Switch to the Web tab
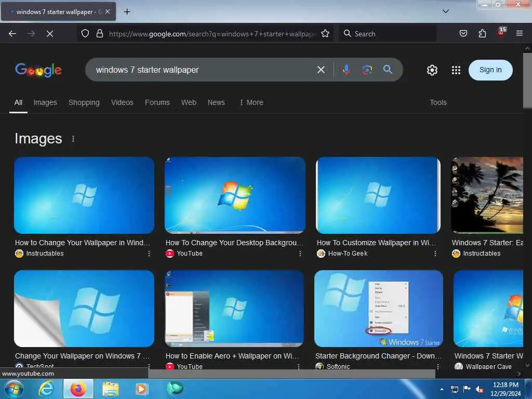The image size is (532, 399). [189, 102]
